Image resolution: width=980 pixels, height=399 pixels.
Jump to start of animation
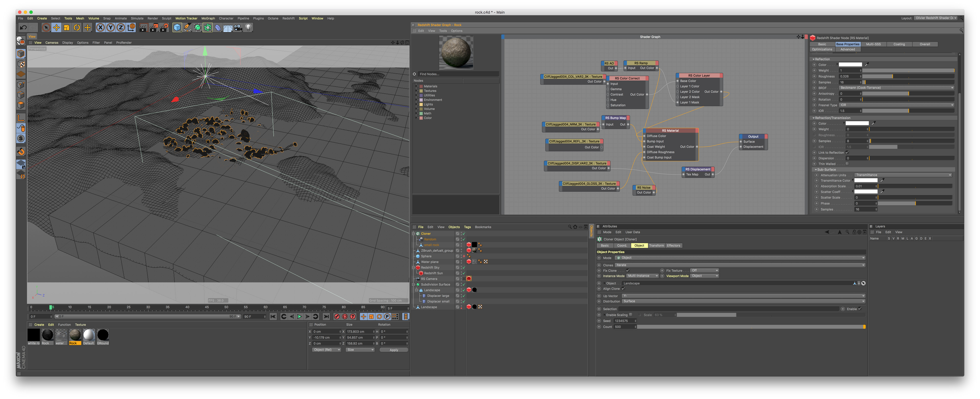[273, 317]
